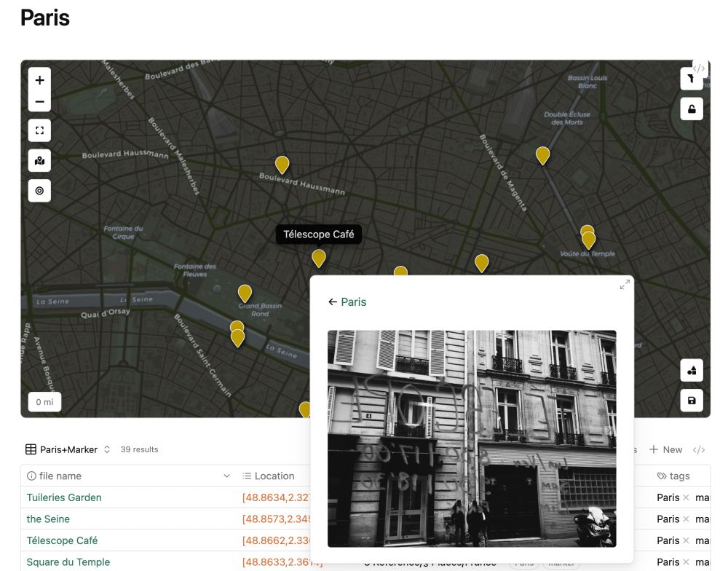Open the marker shapes tool
Screen dimensions: 728x571
691,370
